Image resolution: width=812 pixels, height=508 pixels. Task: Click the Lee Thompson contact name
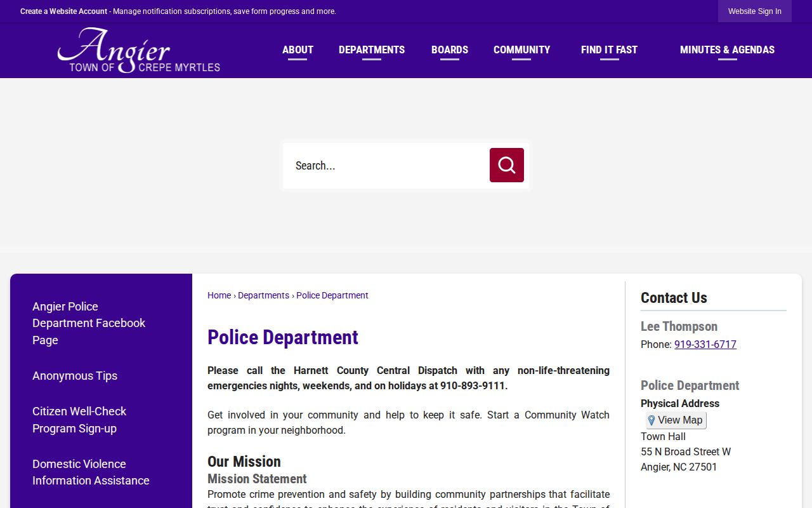pyautogui.click(x=679, y=326)
